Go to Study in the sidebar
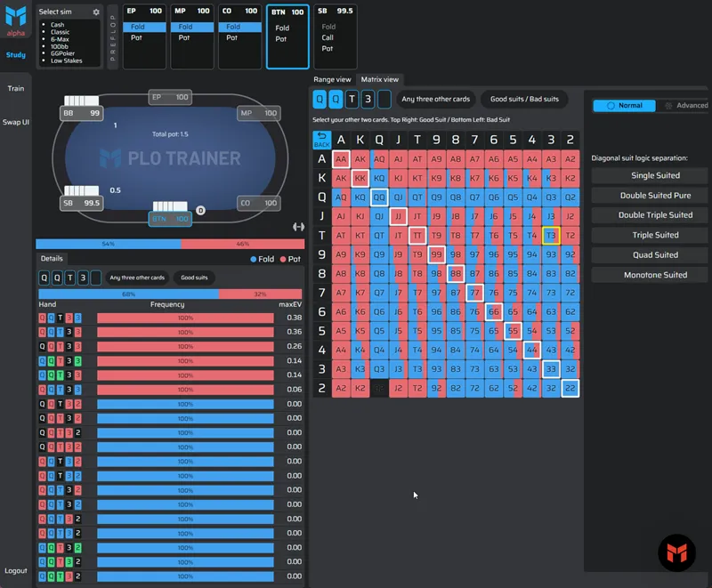 point(16,55)
